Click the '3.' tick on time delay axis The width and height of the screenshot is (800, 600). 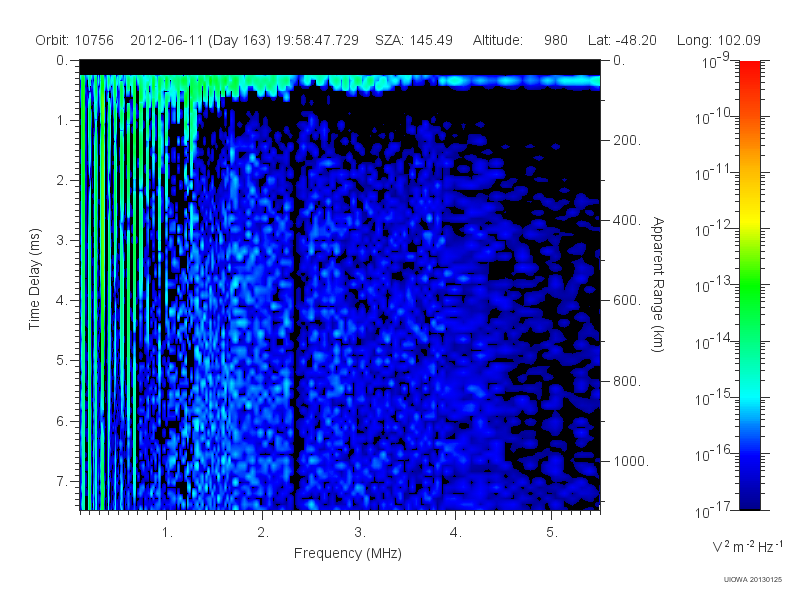[62, 240]
